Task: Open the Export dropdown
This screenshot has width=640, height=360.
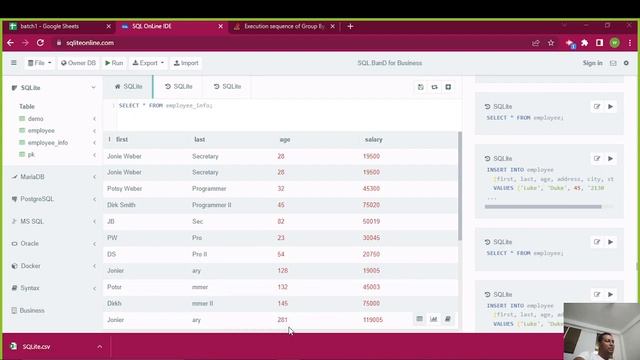Action: [148, 63]
